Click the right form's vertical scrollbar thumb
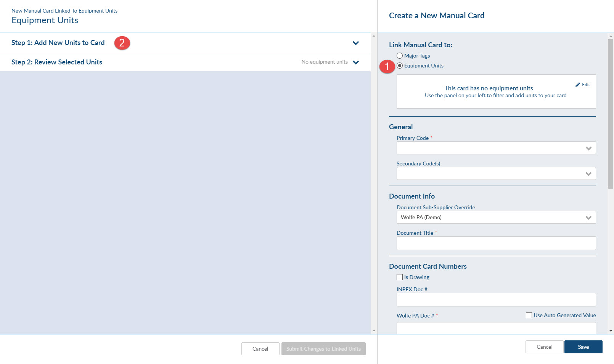Viewport: 614px width, 364px height. click(611, 114)
